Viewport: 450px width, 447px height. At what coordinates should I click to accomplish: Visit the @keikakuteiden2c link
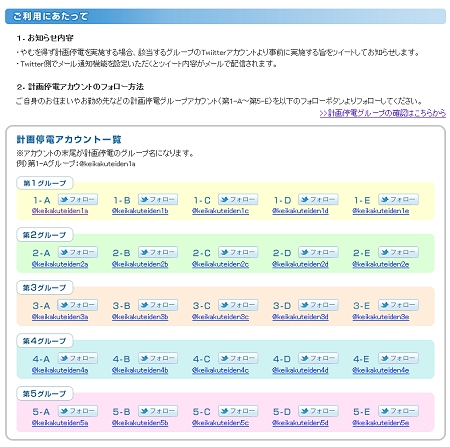coord(220,264)
